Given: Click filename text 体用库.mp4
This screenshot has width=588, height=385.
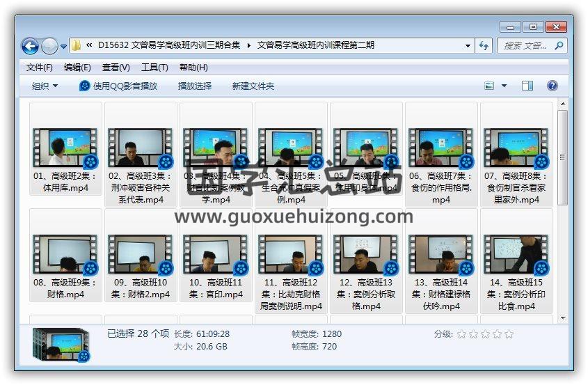Looking at the screenshot, I should (x=65, y=187).
